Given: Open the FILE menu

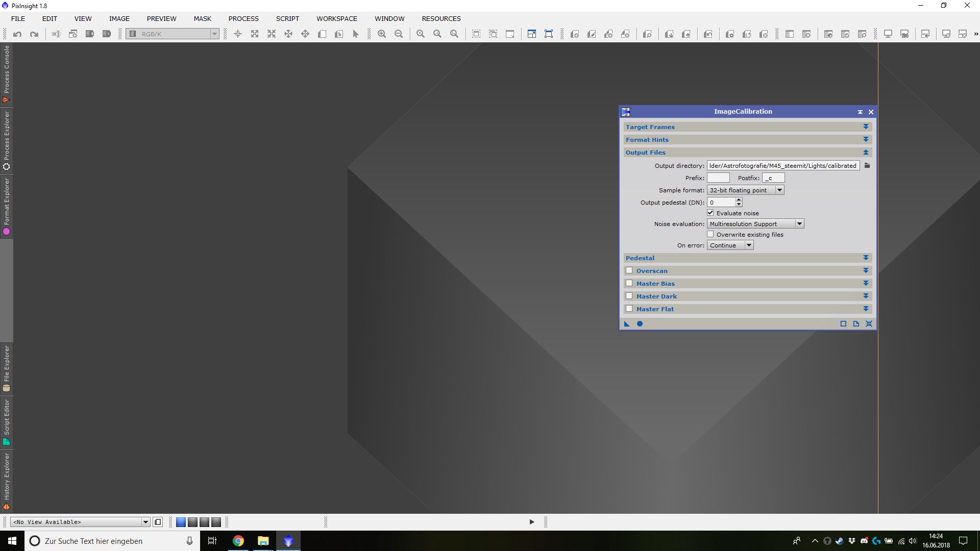Looking at the screenshot, I should [x=18, y=18].
